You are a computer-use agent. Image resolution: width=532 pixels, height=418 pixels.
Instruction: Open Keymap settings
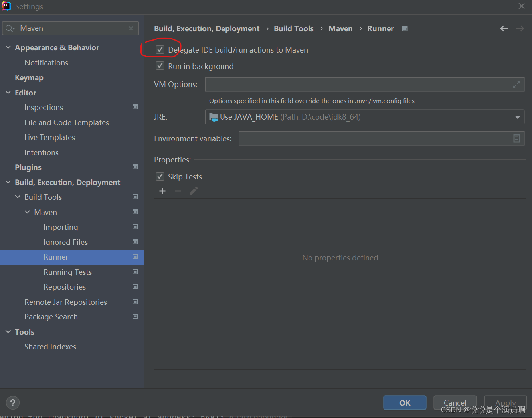pos(29,78)
